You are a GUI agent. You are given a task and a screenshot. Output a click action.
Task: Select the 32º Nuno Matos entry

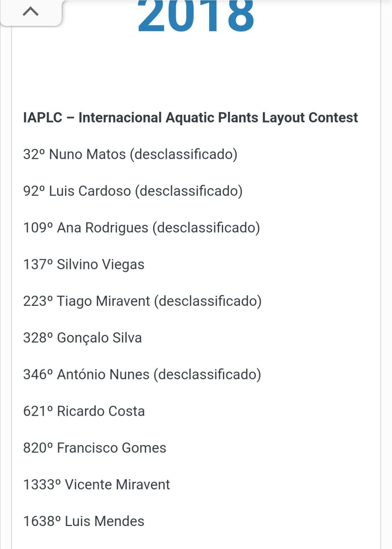(x=130, y=154)
